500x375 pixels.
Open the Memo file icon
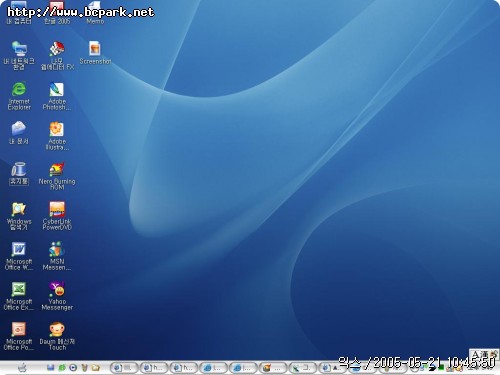coord(95,13)
